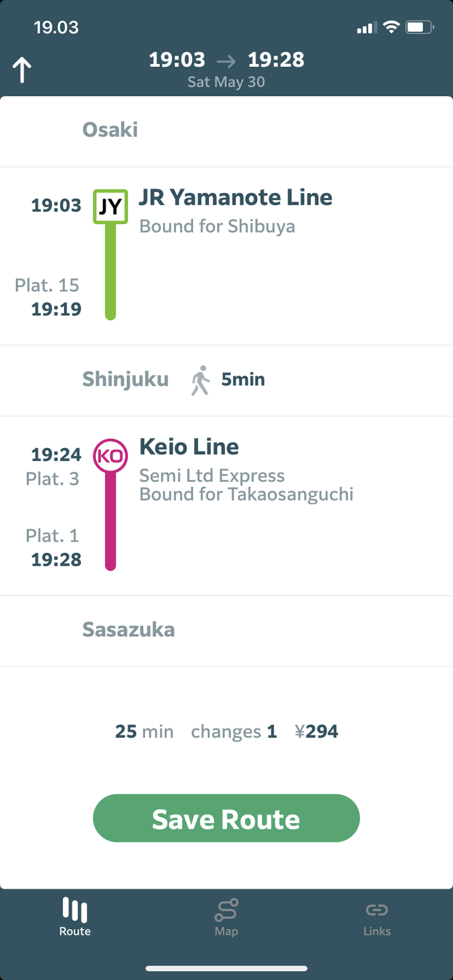Image resolution: width=453 pixels, height=980 pixels.
Task: Tap the back up-arrow icon
Action: point(22,70)
